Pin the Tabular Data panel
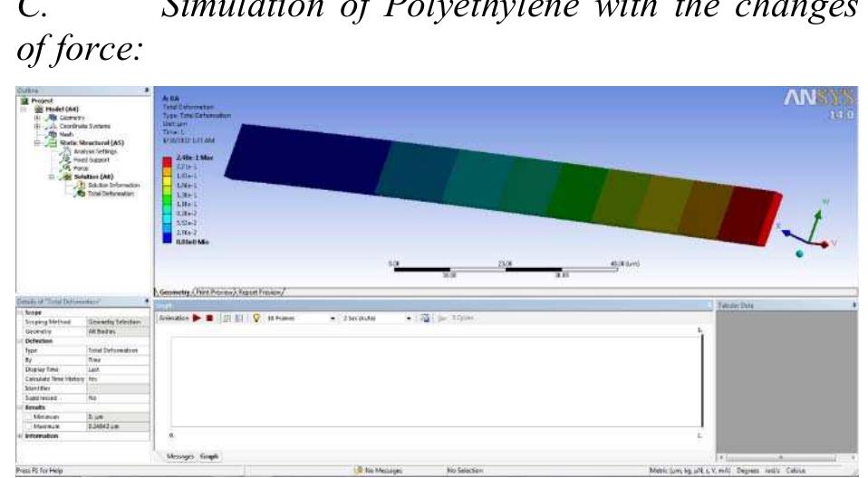 pyautogui.click(x=854, y=305)
